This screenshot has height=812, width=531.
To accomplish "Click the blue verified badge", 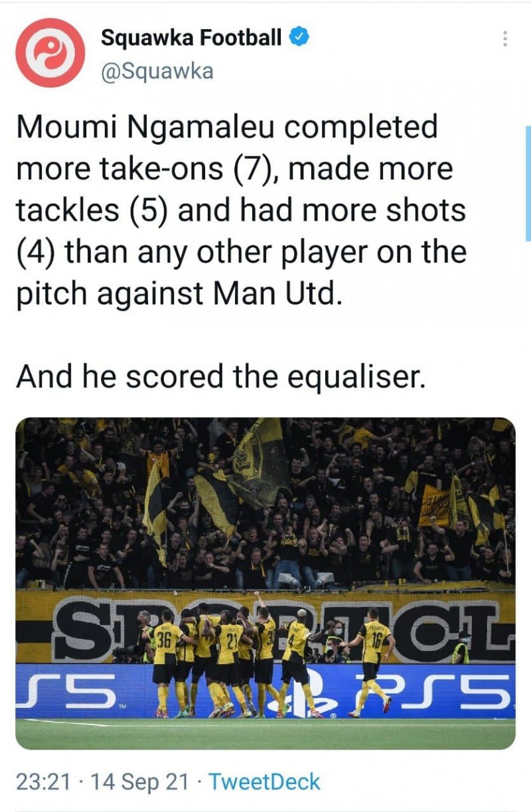I will click(x=300, y=38).
